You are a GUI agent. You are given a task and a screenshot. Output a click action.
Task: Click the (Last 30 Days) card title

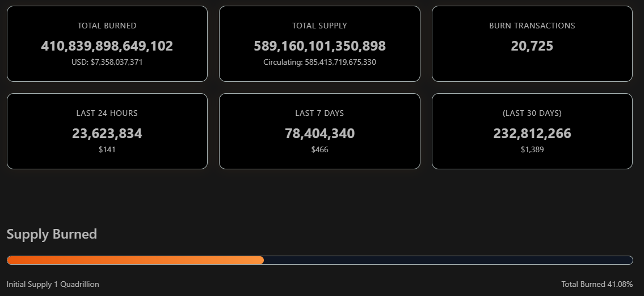coord(532,113)
